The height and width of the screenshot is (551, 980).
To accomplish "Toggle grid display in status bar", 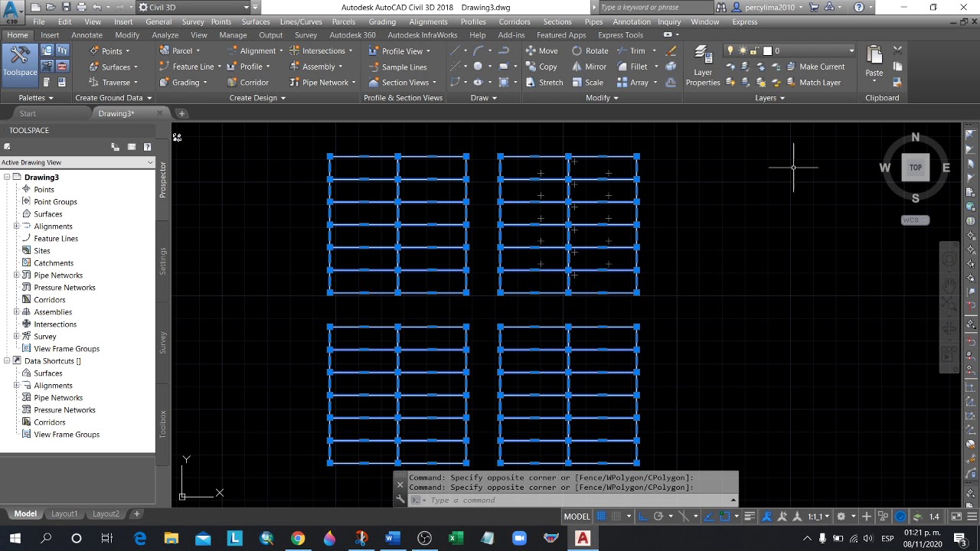I will click(x=602, y=517).
